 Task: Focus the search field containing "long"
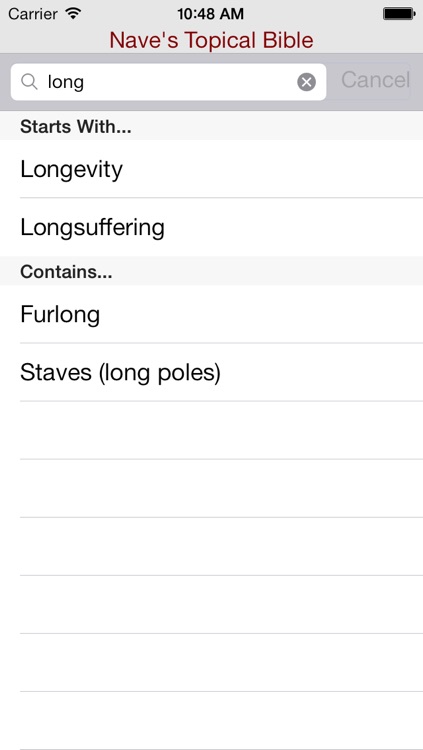(x=168, y=82)
